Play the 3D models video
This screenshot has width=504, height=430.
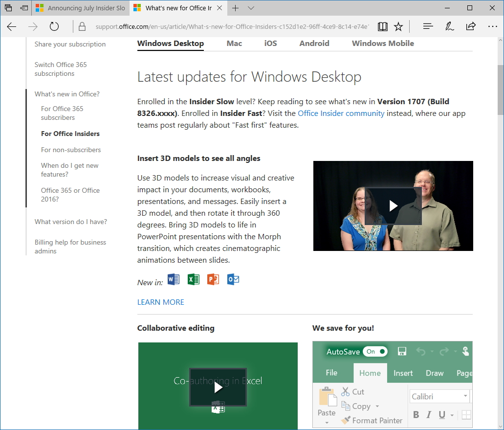coord(393,206)
